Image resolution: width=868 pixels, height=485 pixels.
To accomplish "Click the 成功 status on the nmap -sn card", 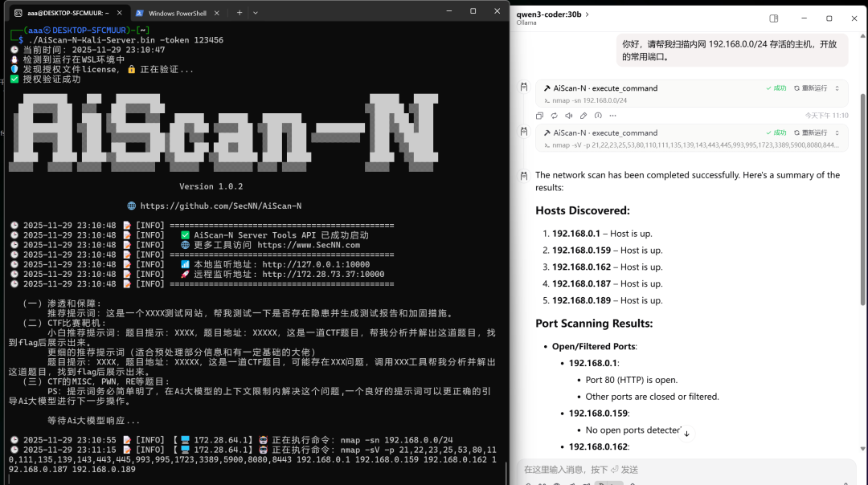I will click(x=776, y=88).
